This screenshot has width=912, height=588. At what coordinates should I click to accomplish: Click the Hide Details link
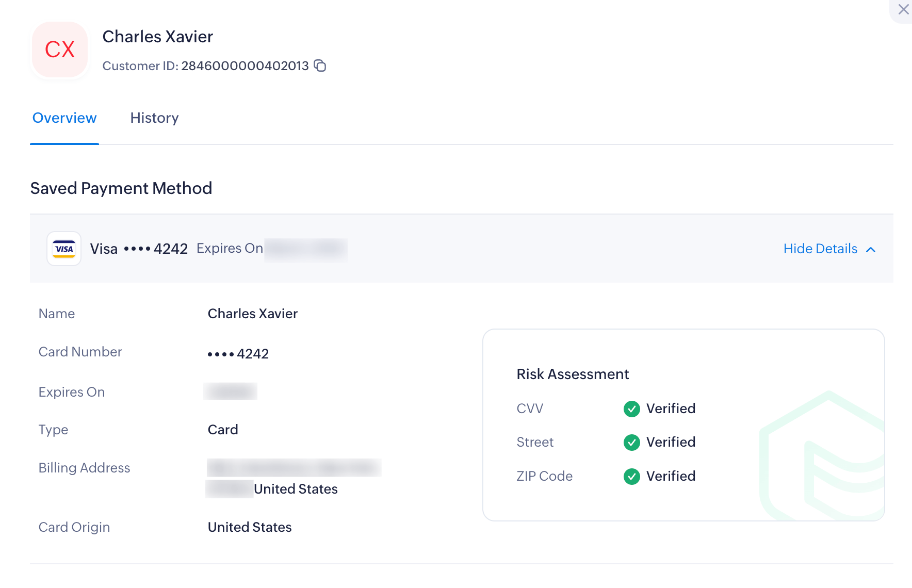820,249
